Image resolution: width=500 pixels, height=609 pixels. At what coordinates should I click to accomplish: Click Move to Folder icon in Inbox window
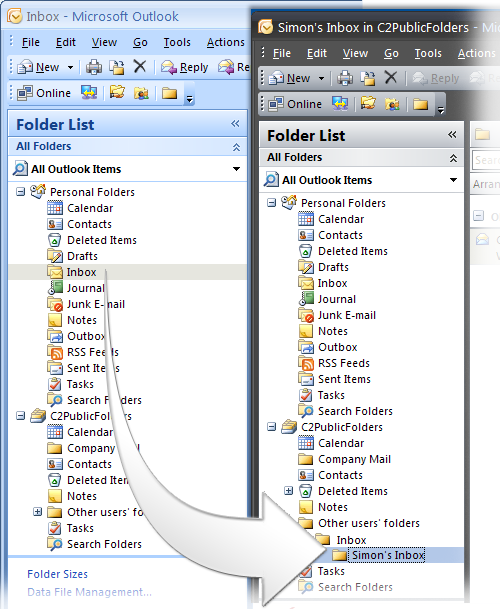click(117, 67)
